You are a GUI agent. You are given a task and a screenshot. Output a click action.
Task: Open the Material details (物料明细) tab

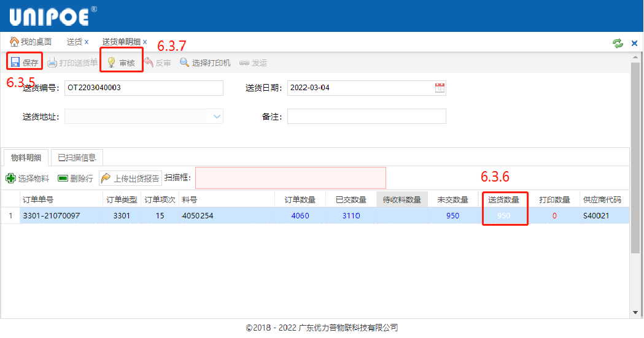(26, 158)
